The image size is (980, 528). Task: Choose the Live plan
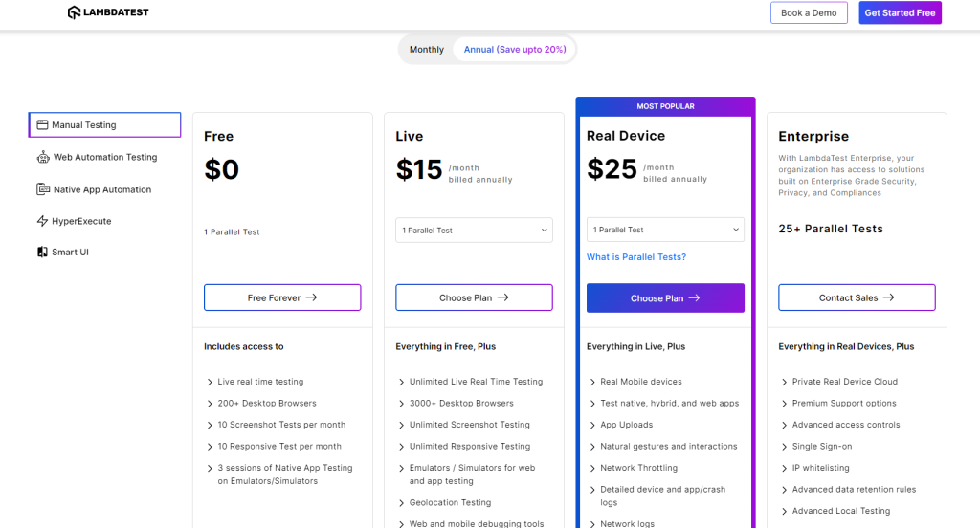tap(474, 297)
